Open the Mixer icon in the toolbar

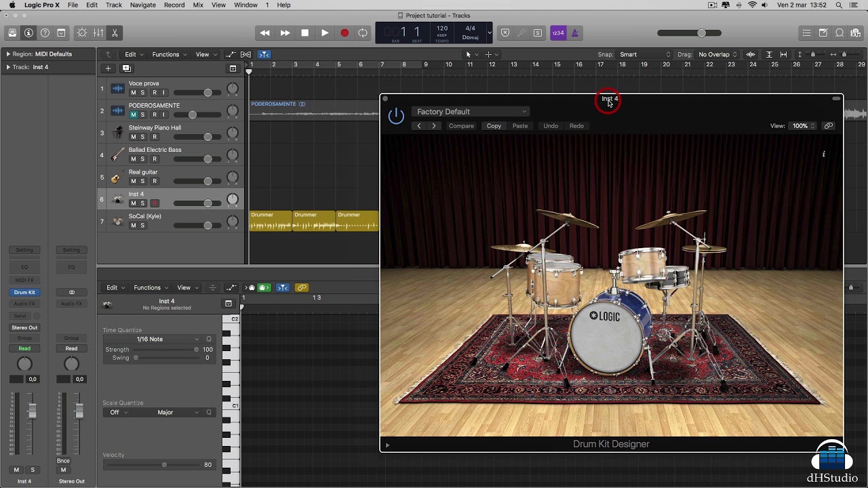pos(98,33)
